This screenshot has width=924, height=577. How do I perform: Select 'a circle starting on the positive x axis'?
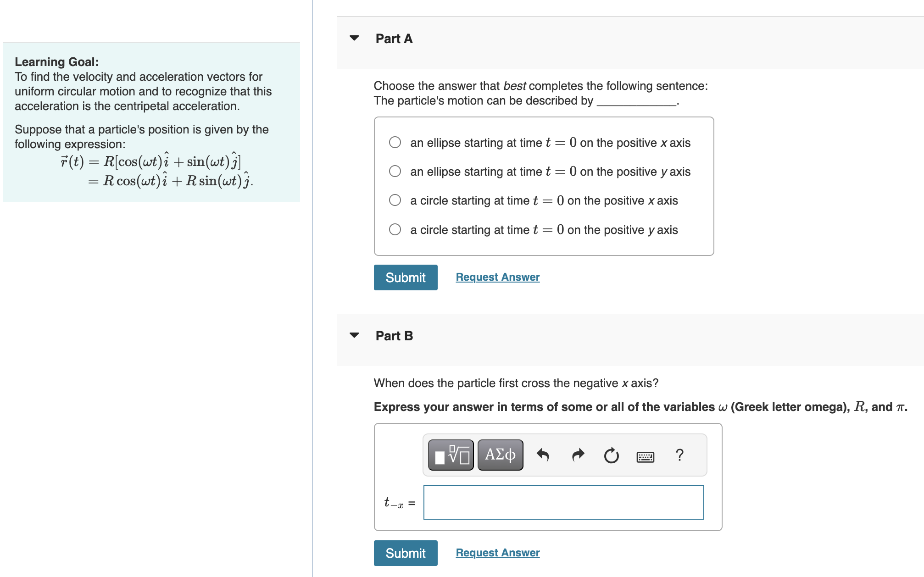click(x=395, y=200)
